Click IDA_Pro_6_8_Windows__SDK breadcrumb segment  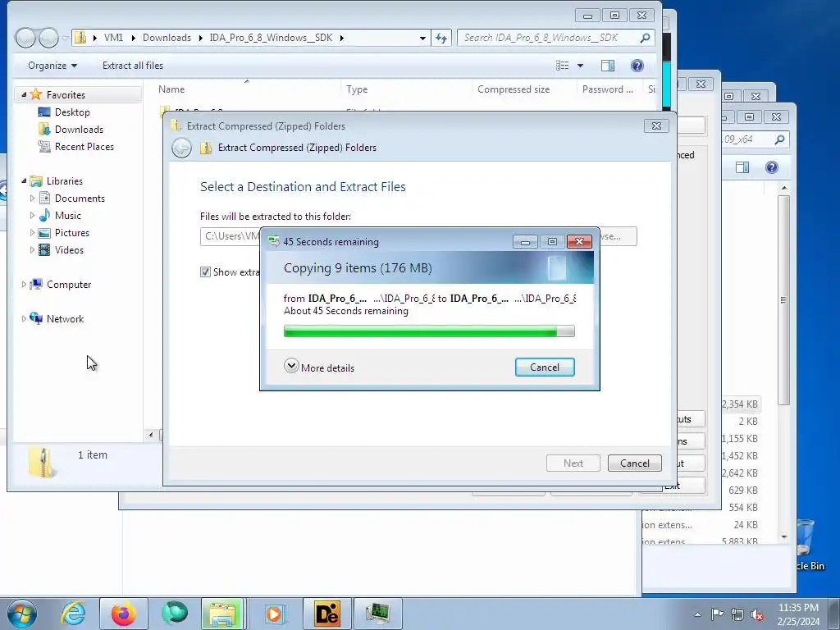[271, 38]
